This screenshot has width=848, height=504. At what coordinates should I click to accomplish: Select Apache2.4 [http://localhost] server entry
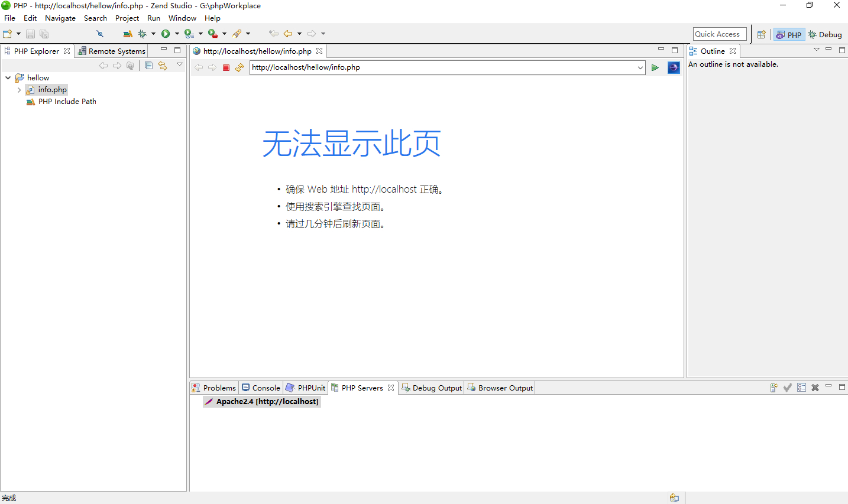pyautogui.click(x=261, y=402)
